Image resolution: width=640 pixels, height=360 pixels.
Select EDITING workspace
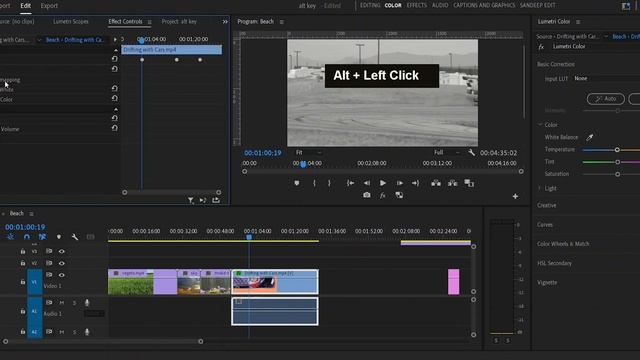pyautogui.click(x=370, y=5)
